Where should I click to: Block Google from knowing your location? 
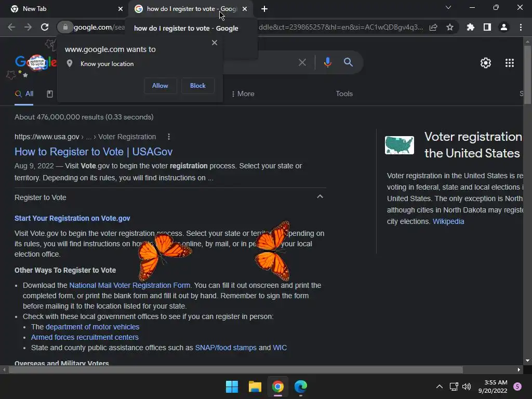point(198,86)
